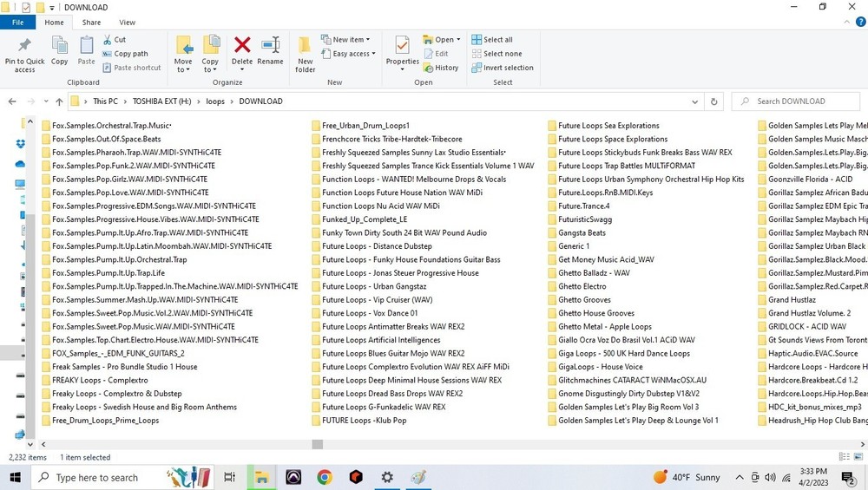Click the Help question mark icon
This screenshot has width=868, height=490.
click(x=861, y=23)
